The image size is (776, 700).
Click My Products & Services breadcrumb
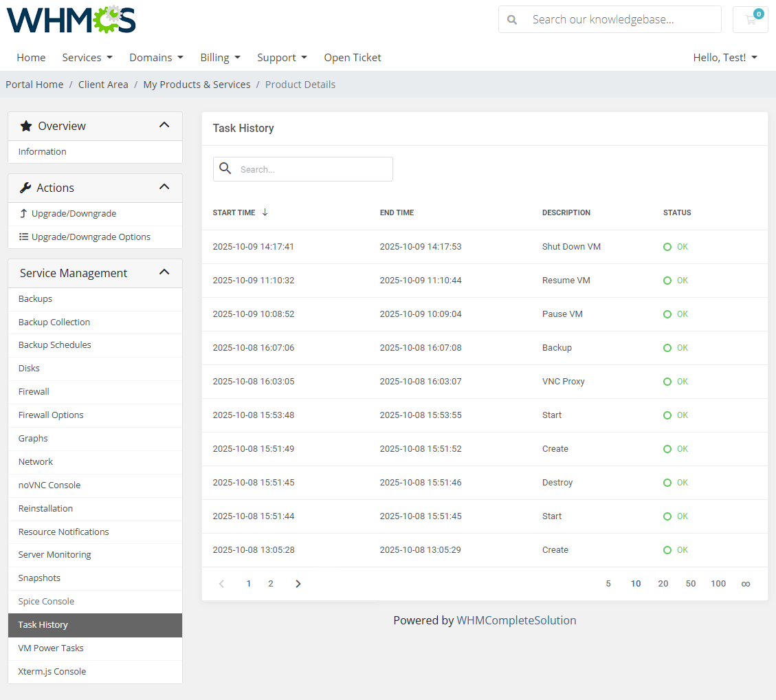pyautogui.click(x=197, y=84)
